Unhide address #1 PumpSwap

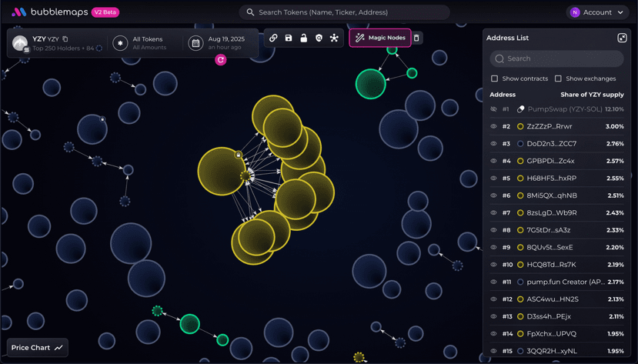493,109
